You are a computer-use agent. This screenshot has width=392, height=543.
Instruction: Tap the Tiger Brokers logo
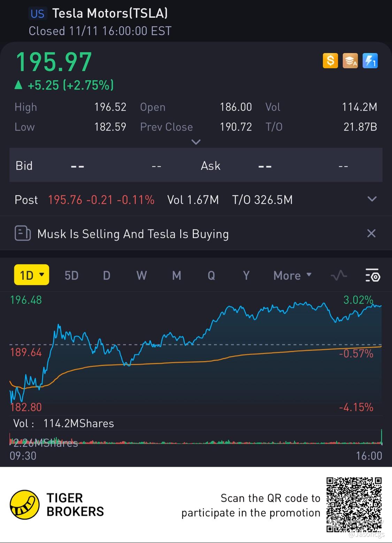click(x=24, y=504)
